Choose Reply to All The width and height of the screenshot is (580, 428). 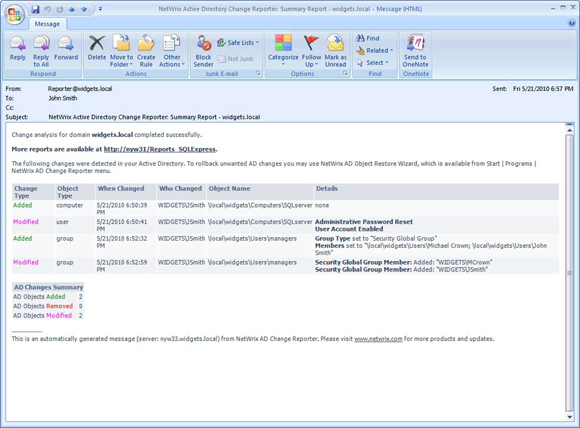pyautogui.click(x=41, y=51)
